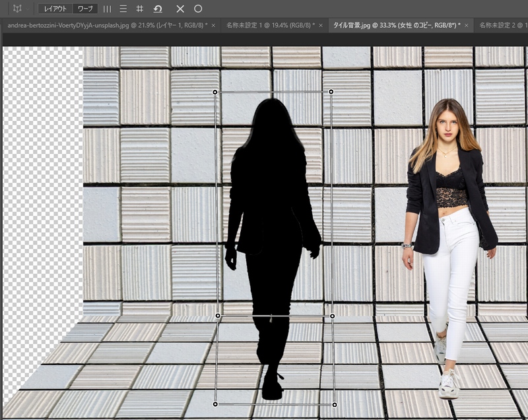Close the 名称未設定 1 document tab
Screen dimensions: 528x420
click(321, 25)
